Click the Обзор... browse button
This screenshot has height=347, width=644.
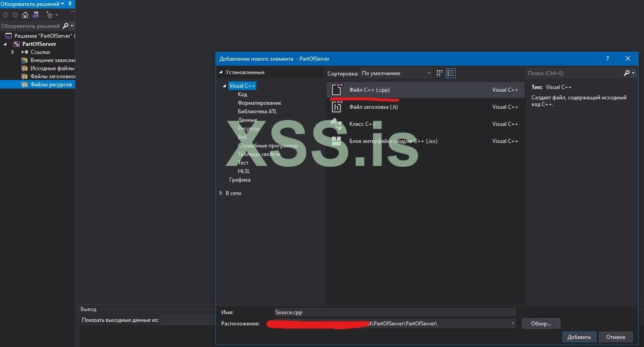(x=541, y=324)
